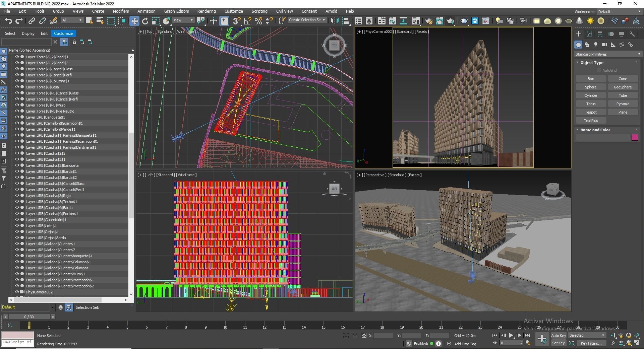Screen dimensions: 644x349
Task: Activate Select and Rotate tool
Action: click(145, 21)
